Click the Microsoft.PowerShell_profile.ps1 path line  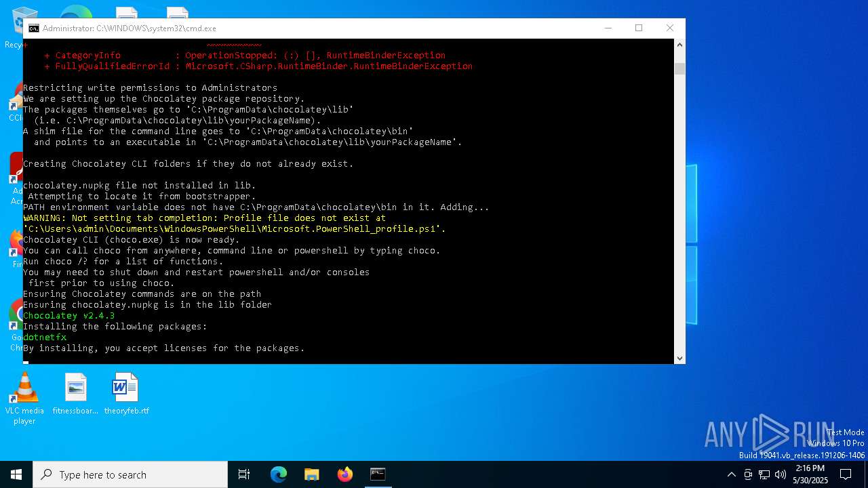(x=235, y=228)
